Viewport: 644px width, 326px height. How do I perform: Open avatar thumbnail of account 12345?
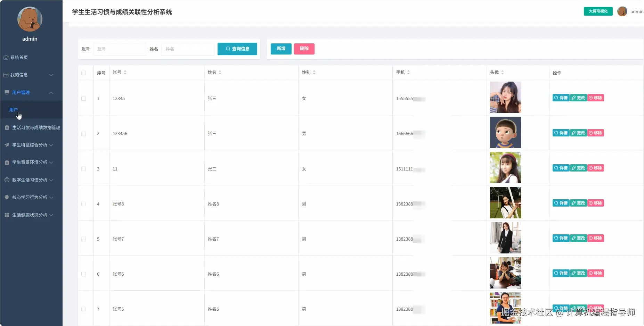506,97
